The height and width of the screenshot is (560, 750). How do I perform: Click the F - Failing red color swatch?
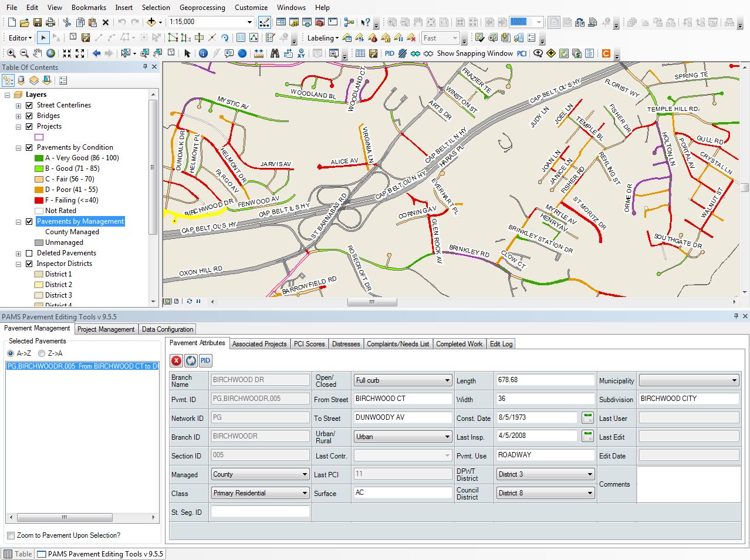click(x=39, y=200)
